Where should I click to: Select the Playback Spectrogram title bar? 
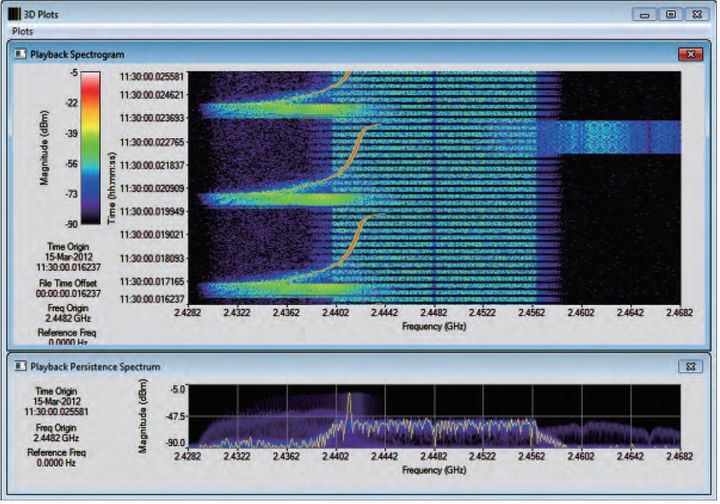350,53
